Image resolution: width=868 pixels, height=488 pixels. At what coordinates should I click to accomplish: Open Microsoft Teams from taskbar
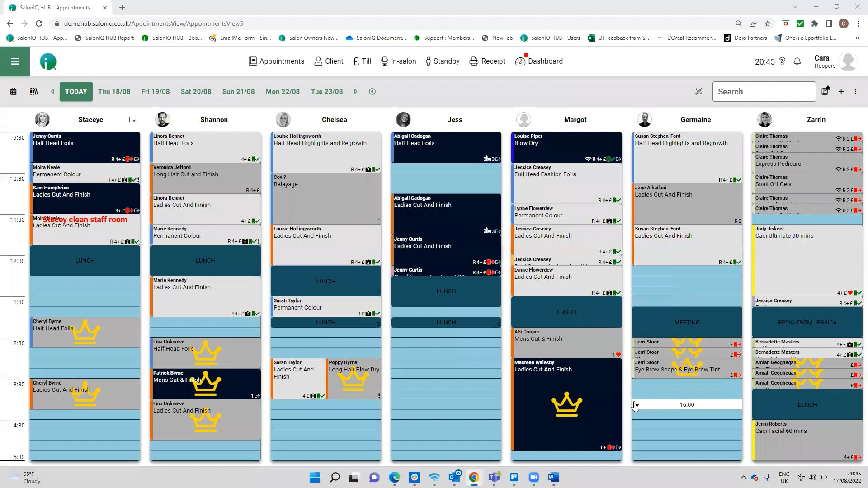pos(494,477)
